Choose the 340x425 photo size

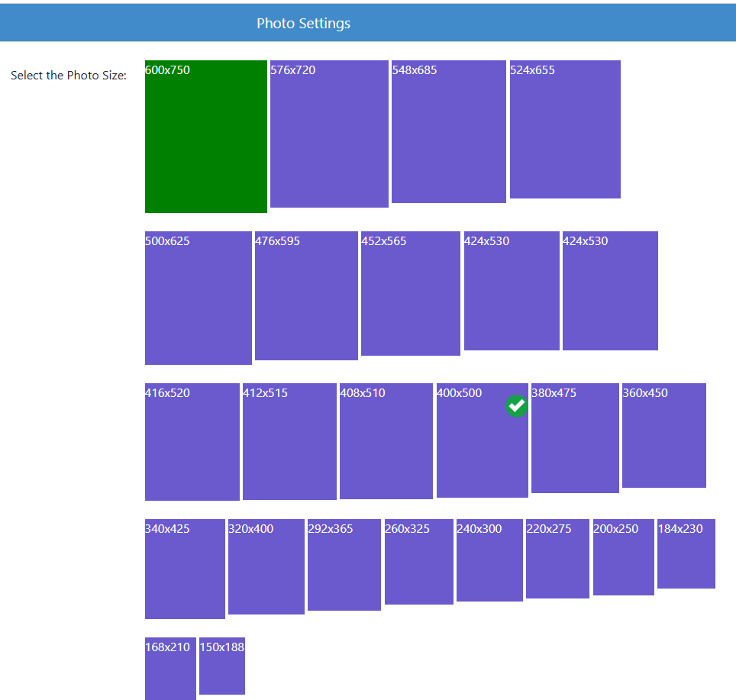[x=185, y=569]
